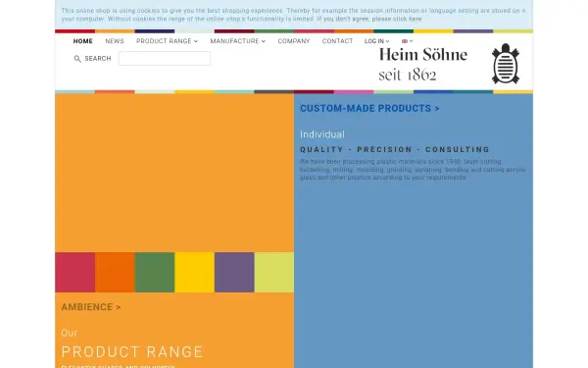Click the search magnifier icon

tap(77, 59)
